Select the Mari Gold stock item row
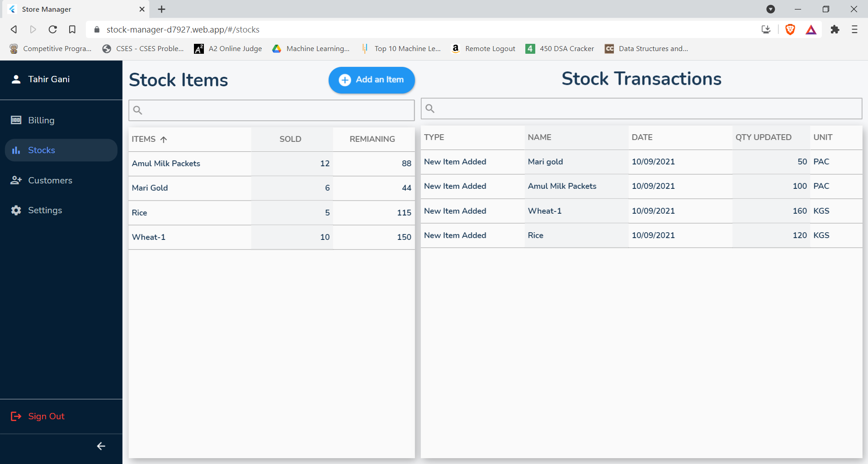The width and height of the screenshot is (868, 464). click(272, 188)
